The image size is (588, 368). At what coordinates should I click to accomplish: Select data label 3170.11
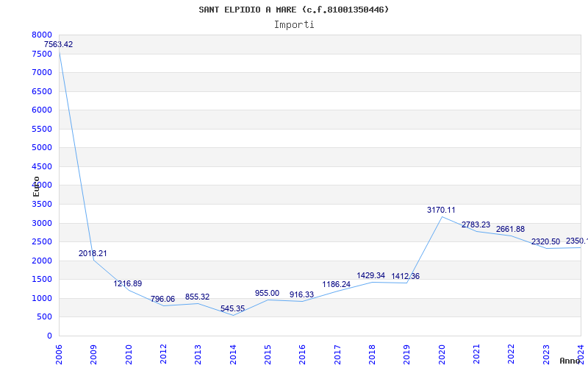point(441,210)
